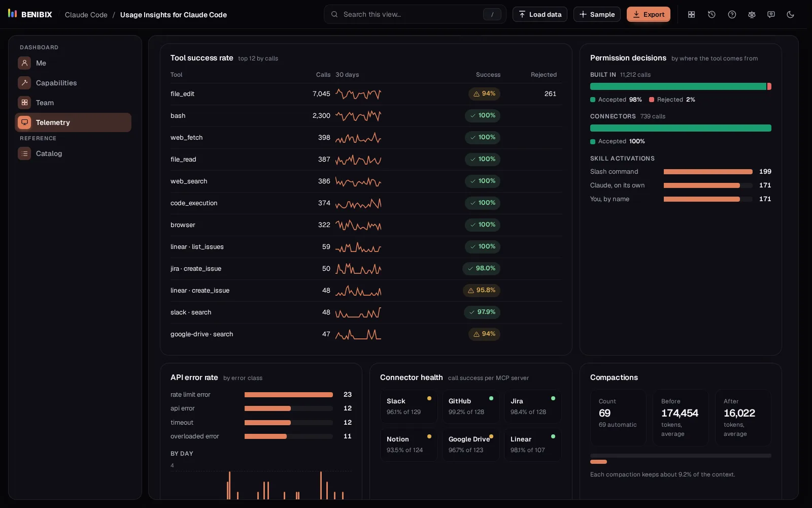Open the history clock icon
This screenshot has height=508, width=812.
click(712, 15)
